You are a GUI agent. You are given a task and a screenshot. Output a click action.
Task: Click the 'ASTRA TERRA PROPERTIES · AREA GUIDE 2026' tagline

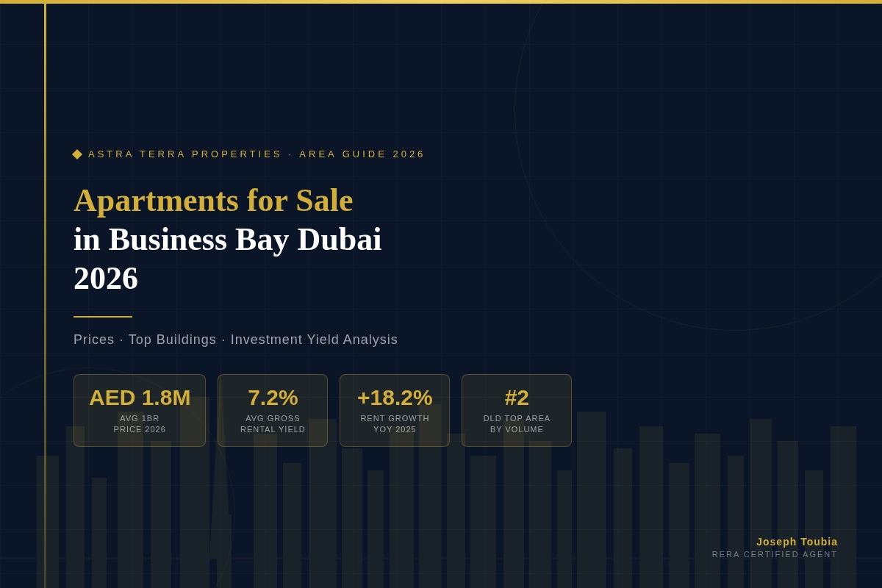click(257, 154)
